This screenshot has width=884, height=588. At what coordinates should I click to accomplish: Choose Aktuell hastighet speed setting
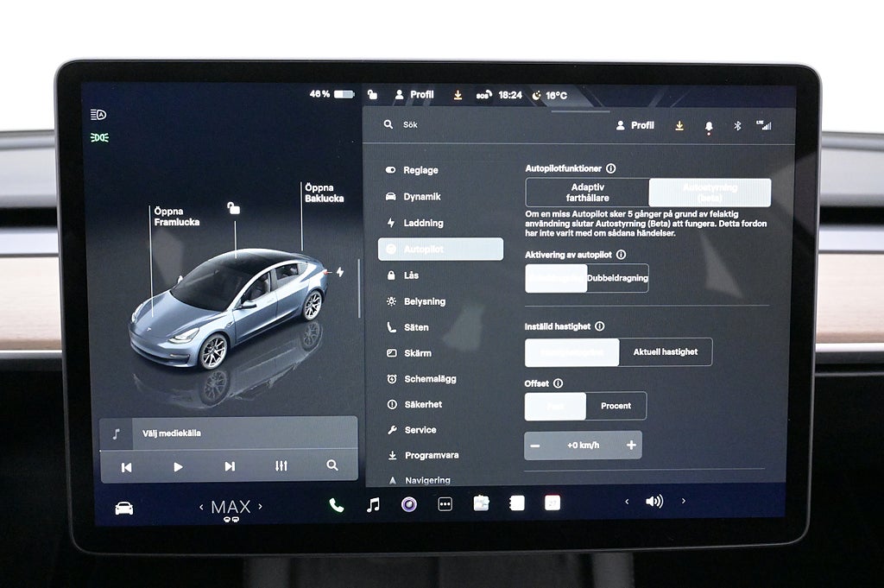click(665, 352)
